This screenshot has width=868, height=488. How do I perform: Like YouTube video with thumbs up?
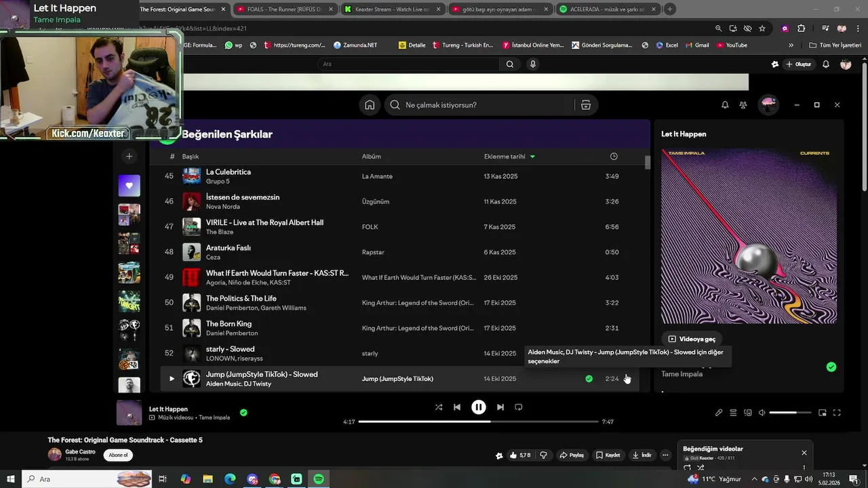pyautogui.click(x=520, y=455)
